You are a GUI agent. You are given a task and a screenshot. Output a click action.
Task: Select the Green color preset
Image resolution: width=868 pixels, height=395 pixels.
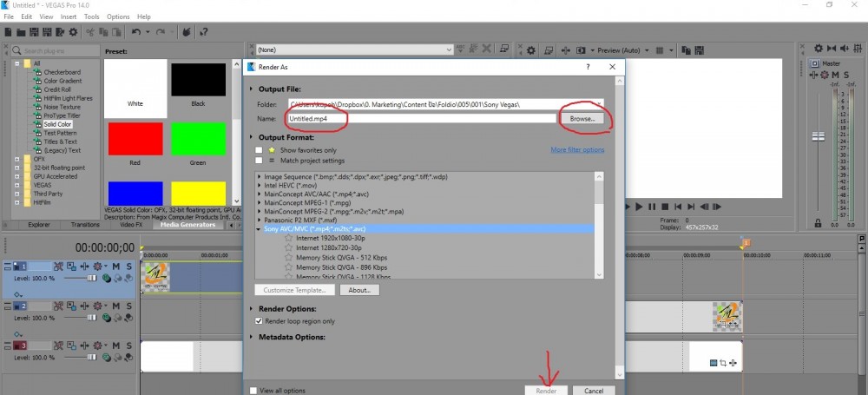click(x=198, y=139)
